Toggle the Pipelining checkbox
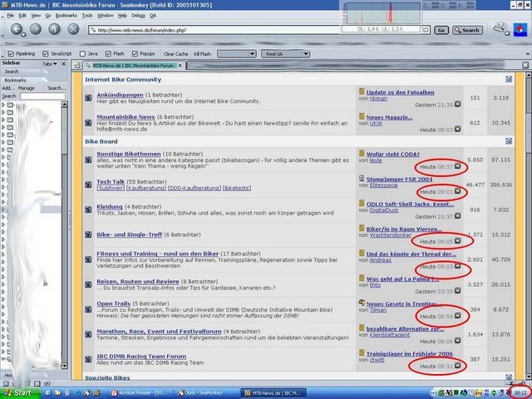 [x=11, y=53]
